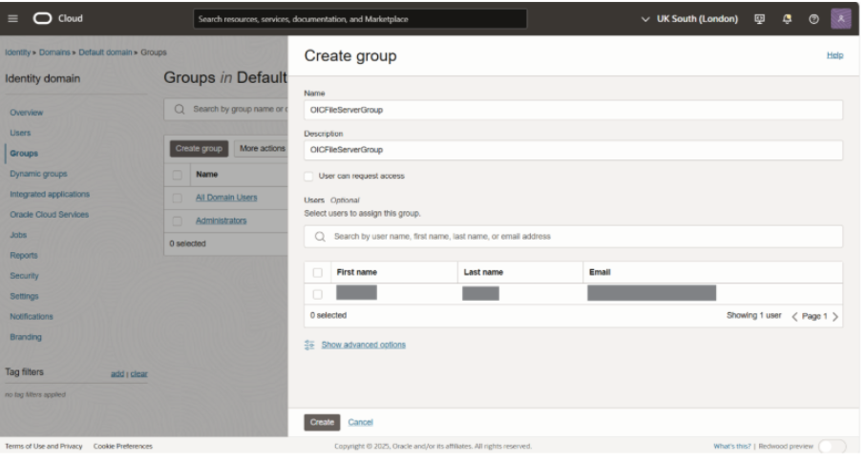The width and height of the screenshot is (868, 463).
Task: Enable User can request access checkbox
Action: [x=308, y=177]
